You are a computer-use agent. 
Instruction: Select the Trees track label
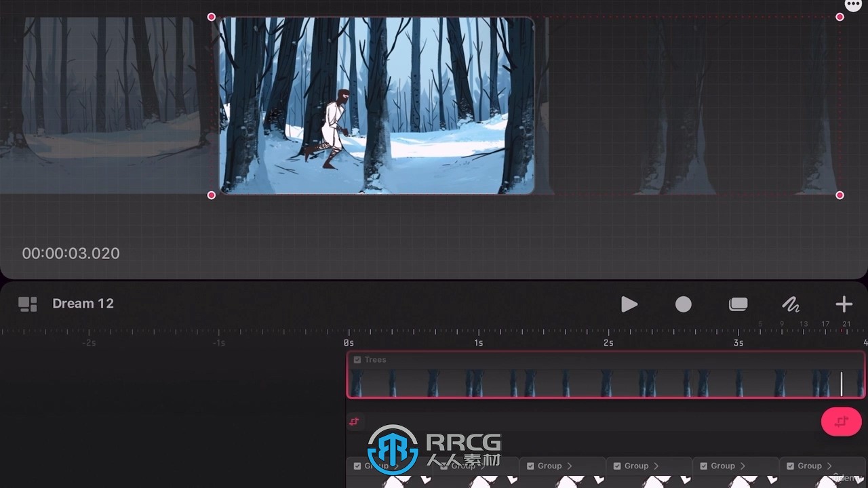click(x=375, y=360)
